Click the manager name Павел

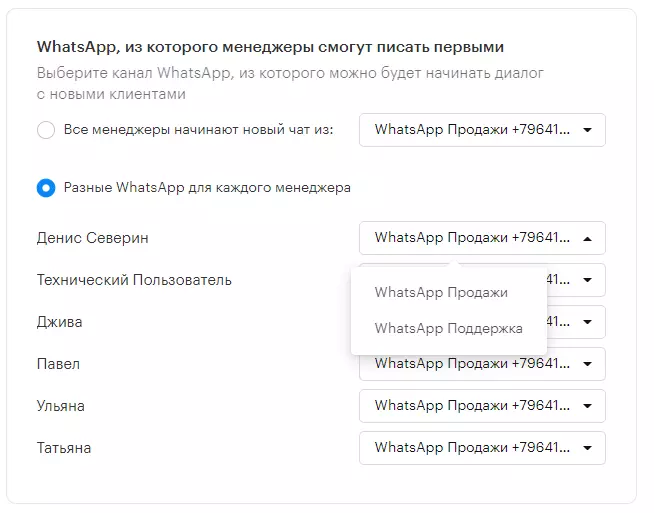(58, 364)
